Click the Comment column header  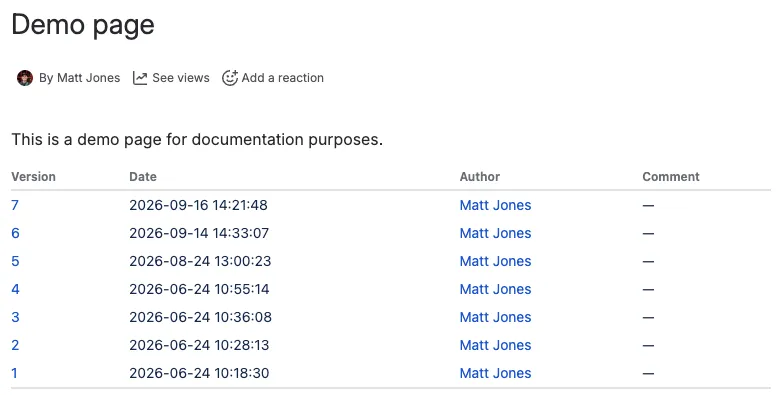pyautogui.click(x=671, y=177)
